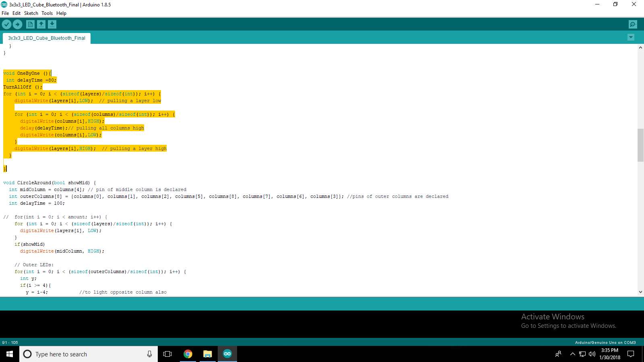Click the search box microphone icon
This screenshot has height=362, width=644.
(x=149, y=354)
